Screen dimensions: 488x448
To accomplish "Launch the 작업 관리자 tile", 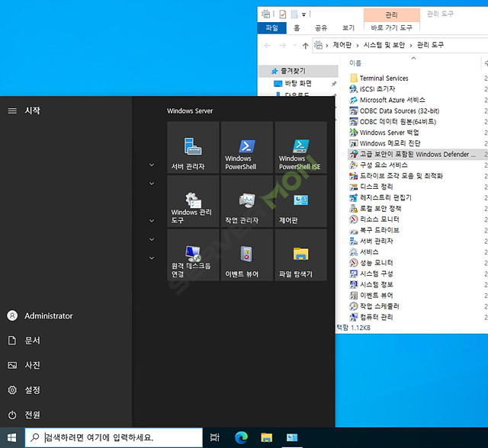I will [247, 201].
